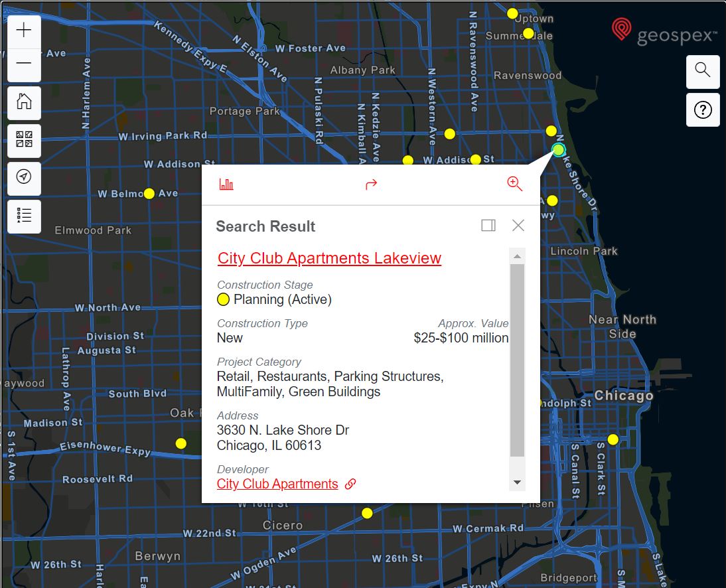This screenshot has height=588, width=726.
Task: Open the help question mark button
Action: (x=702, y=110)
